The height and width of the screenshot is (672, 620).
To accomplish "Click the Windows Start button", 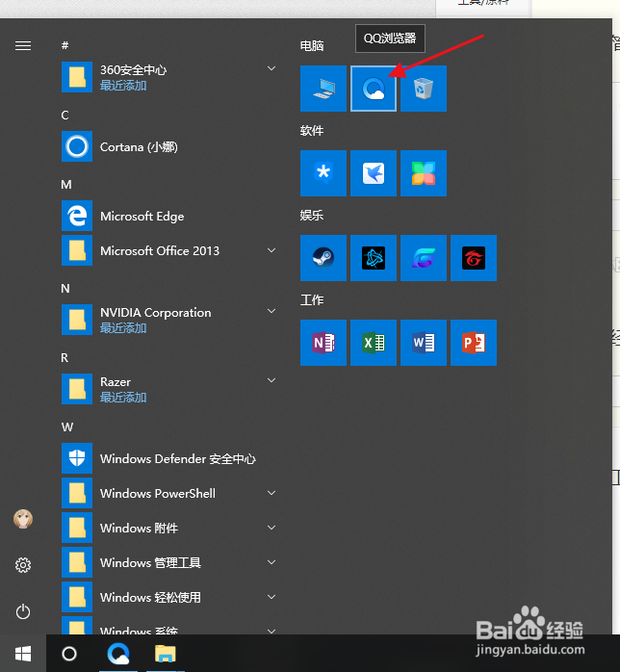I will [23, 654].
